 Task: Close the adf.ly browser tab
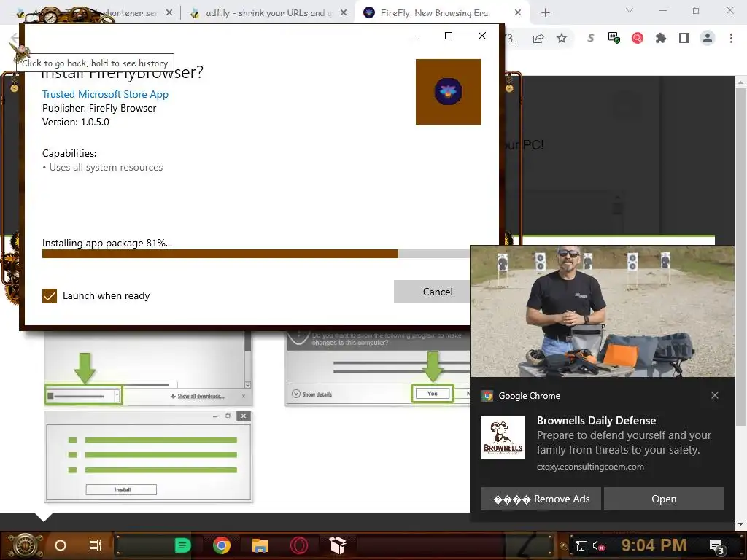click(344, 13)
